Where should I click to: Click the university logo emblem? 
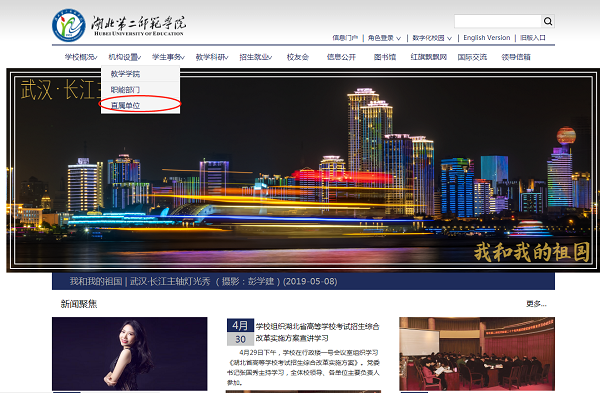(69, 25)
